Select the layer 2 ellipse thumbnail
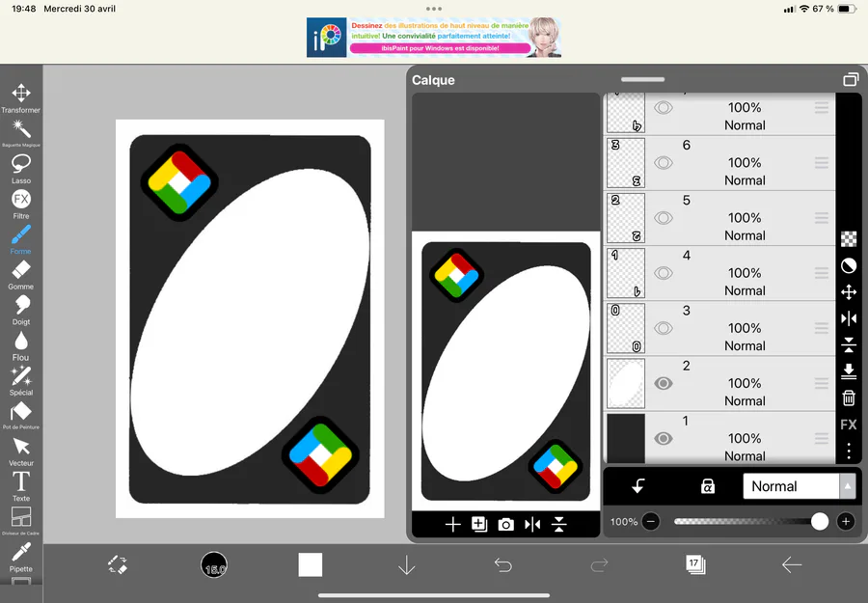The width and height of the screenshot is (868, 603). tap(626, 383)
